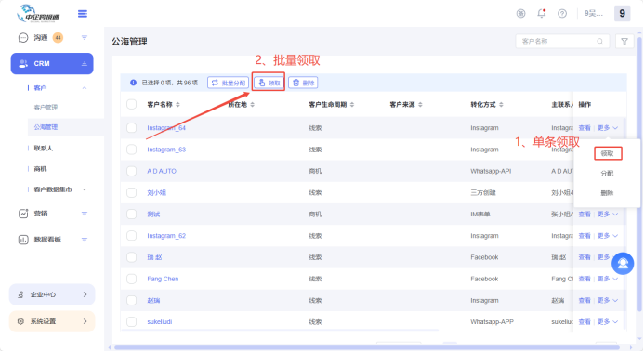Click 查看 for sukeliudi row

point(585,322)
